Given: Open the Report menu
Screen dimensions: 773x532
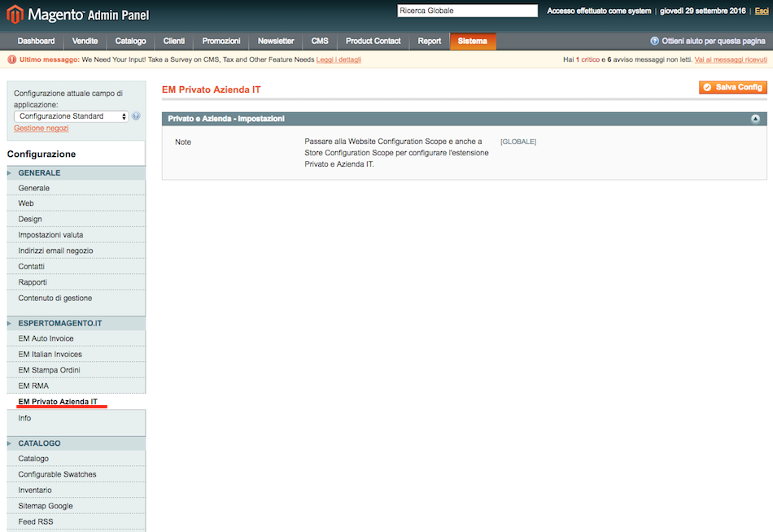Looking at the screenshot, I should point(430,41).
